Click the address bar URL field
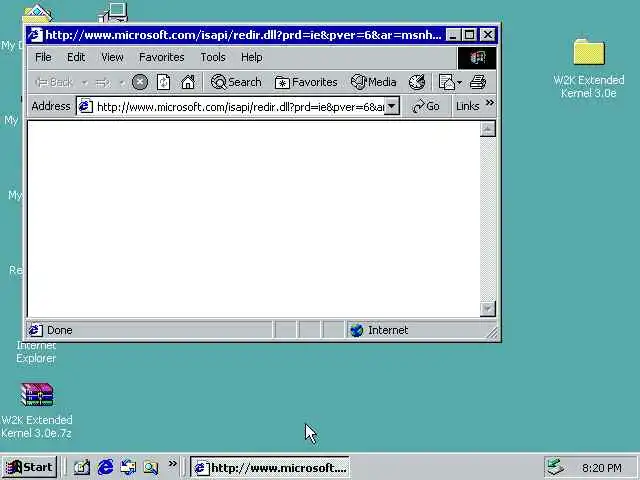This screenshot has width=640, height=480. point(240,107)
